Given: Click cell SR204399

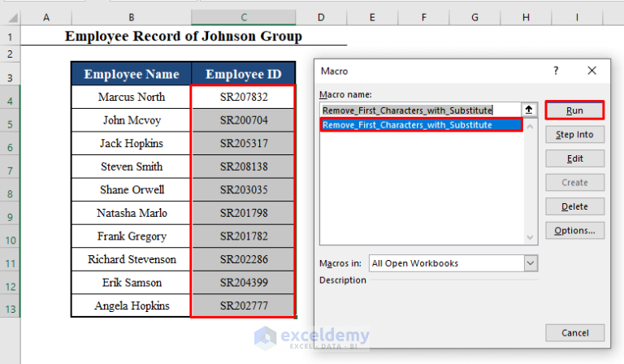Looking at the screenshot, I should click(x=244, y=283).
